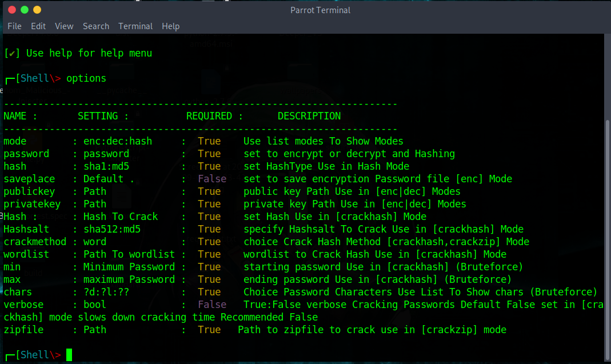Click the 'saveplace' option name
This screenshot has width=611, height=364.
tap(29, 178)
